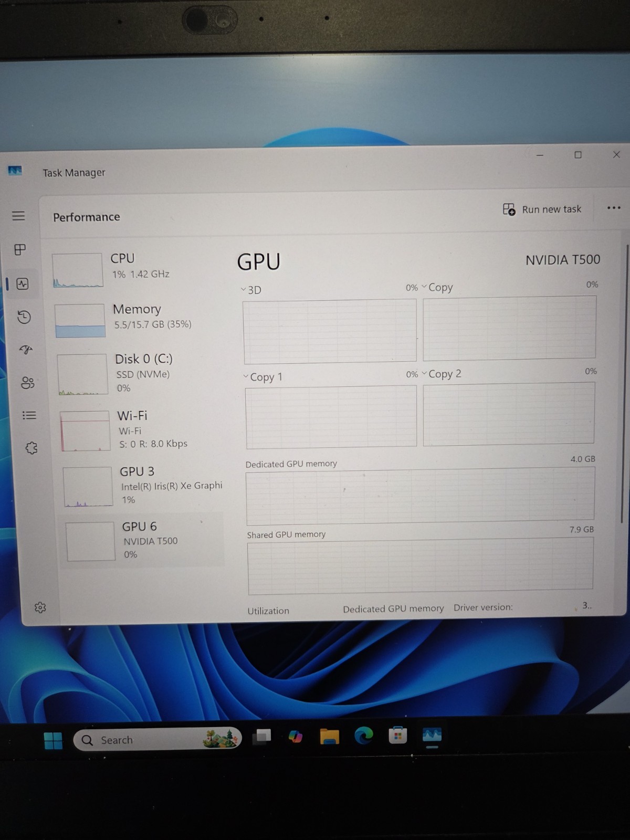Click the Memory mini graph thumbnail

(80, 321)
